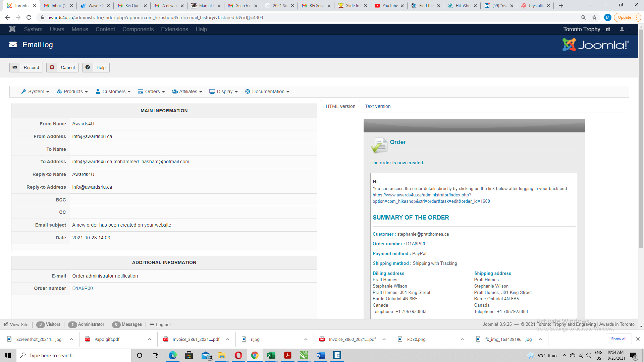
Task: Open the Customers dropdown
Action: 113,92
